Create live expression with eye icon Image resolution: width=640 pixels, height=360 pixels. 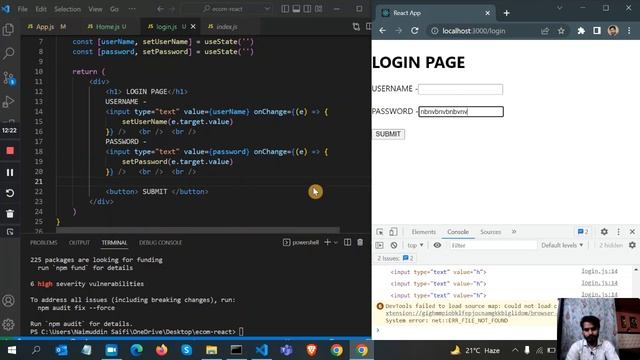click(437, 245)
